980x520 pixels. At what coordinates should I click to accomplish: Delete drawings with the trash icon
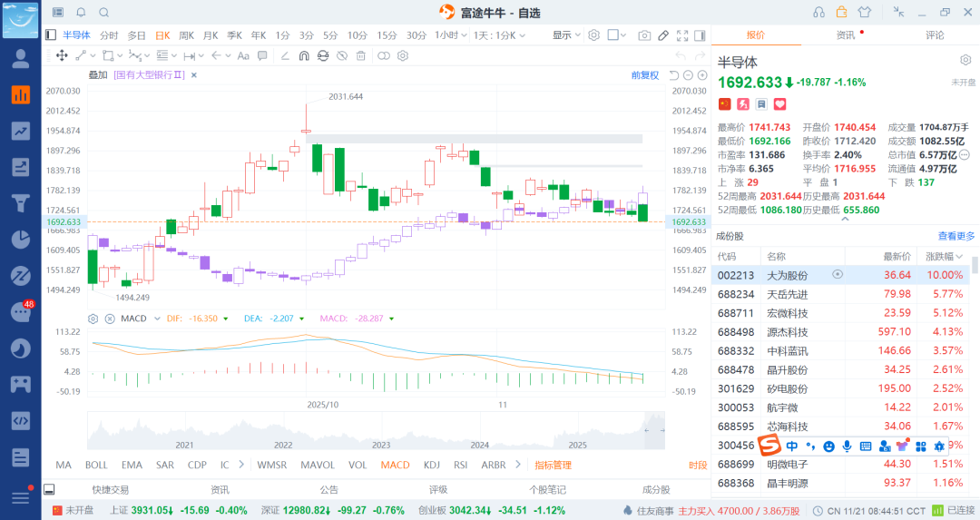coord(361,55)
